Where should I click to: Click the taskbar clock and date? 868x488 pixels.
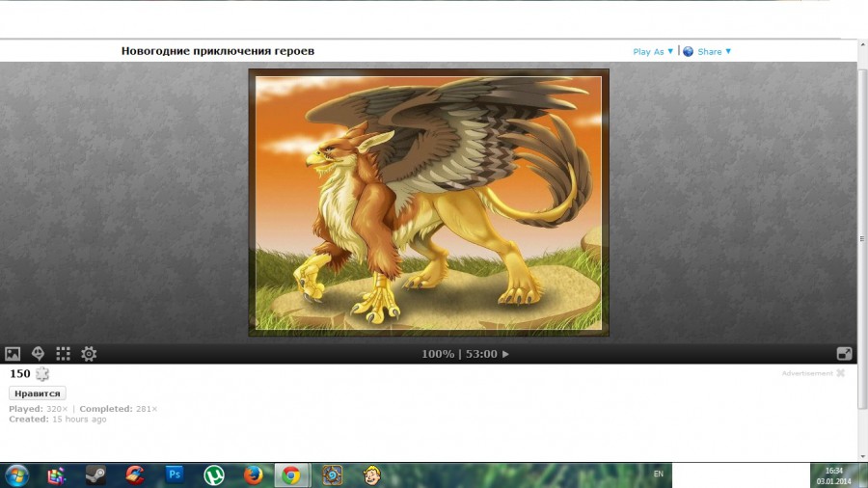pyautogui.click(x=833, y=475)
